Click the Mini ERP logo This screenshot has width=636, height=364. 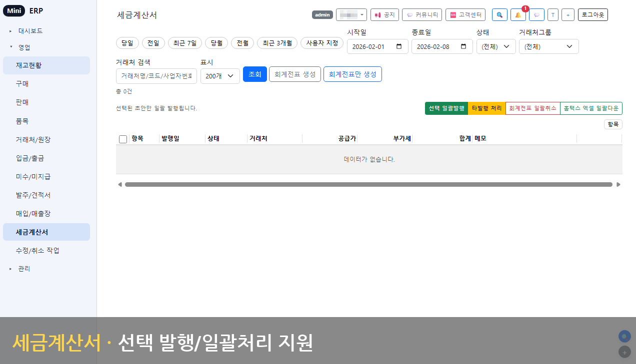[23, 10]
